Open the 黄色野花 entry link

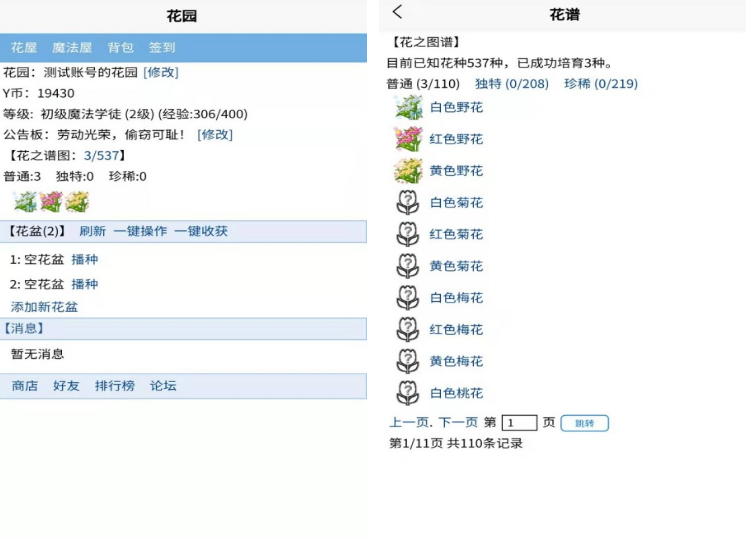[x=456, y=171]
